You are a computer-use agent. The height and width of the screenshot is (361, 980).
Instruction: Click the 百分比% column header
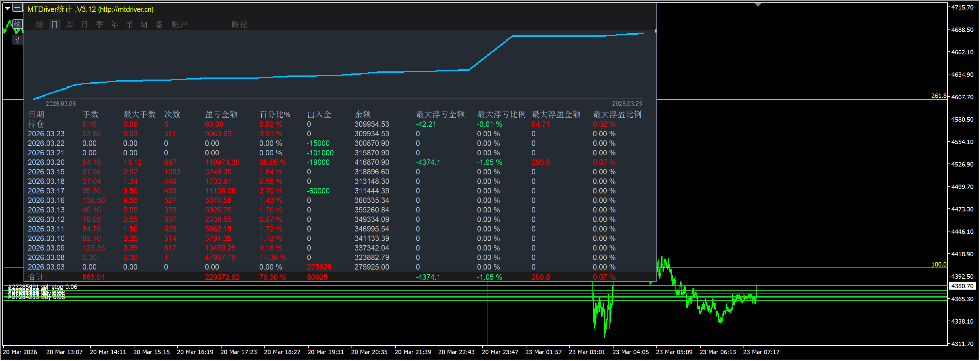pos(275,114)
